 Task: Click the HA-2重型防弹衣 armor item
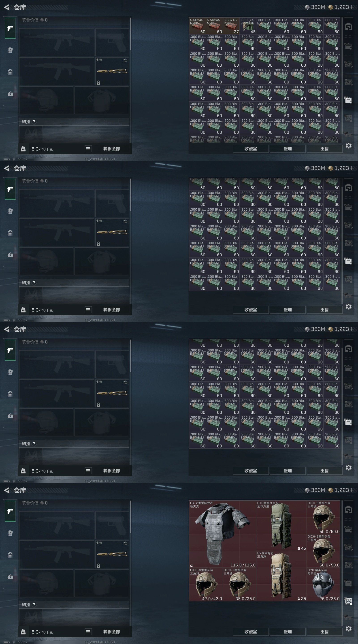[x=222, y=534]
